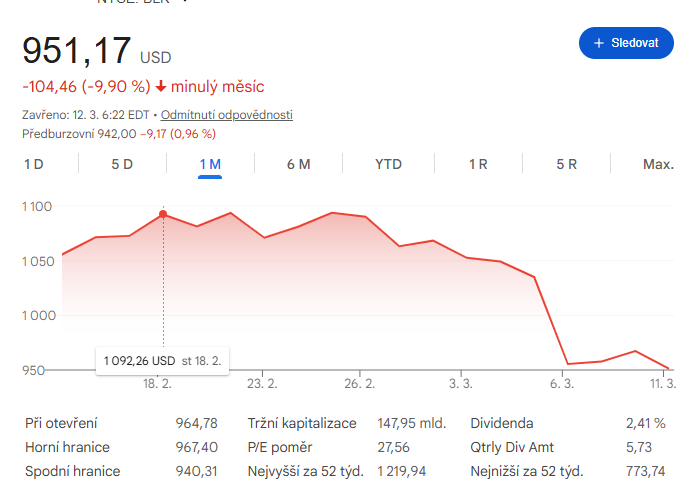Screen dimensions: 691x491
Task: Switch to the 6 M chart tab
Action: click(298, 164)
